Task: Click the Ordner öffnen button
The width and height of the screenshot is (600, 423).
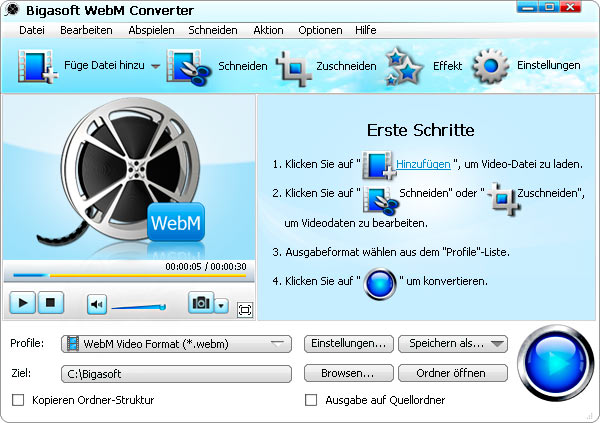Action: pos(453,373)
